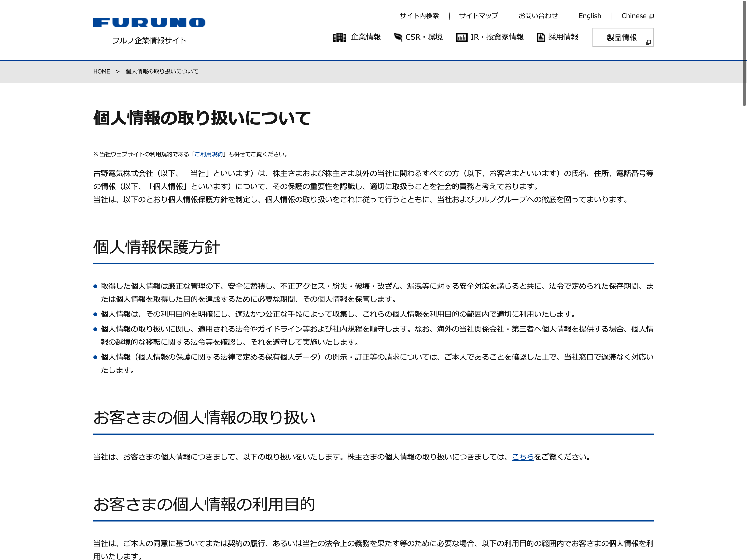Image resolution: width=747 pixels, height=560 pixels.
Task: Go to お問い合わせ page
Action: point(538,16)
